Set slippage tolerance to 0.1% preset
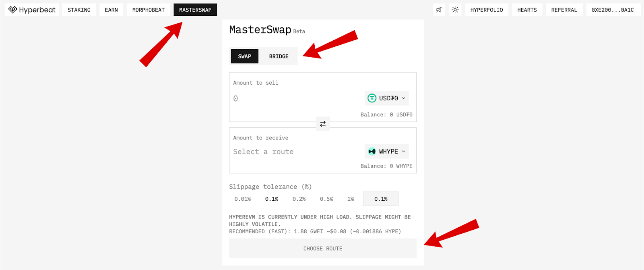644x270 pixels. click(x=272, y=199)
